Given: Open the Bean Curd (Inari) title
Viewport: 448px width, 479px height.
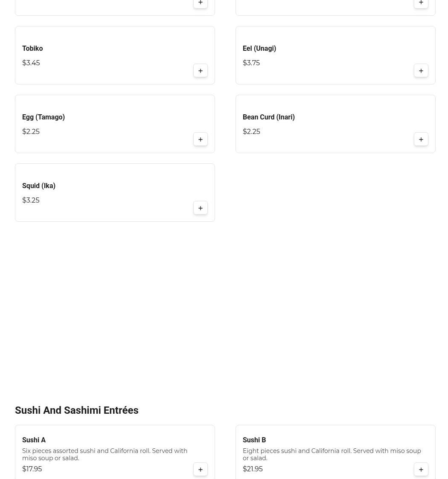Looking at the screenshot, I should click(269, 117).
